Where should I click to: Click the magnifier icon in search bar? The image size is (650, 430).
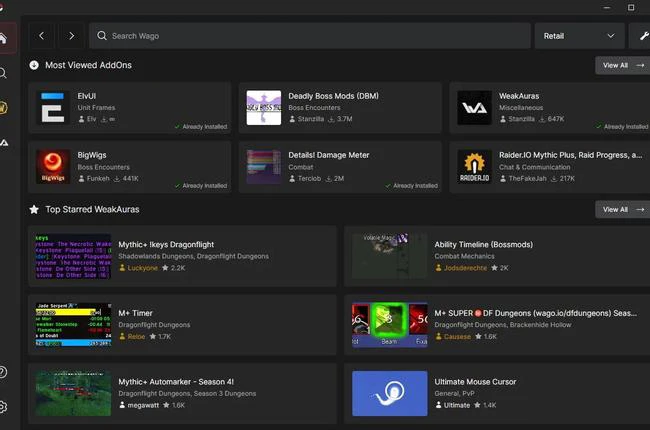click(102, 36)
